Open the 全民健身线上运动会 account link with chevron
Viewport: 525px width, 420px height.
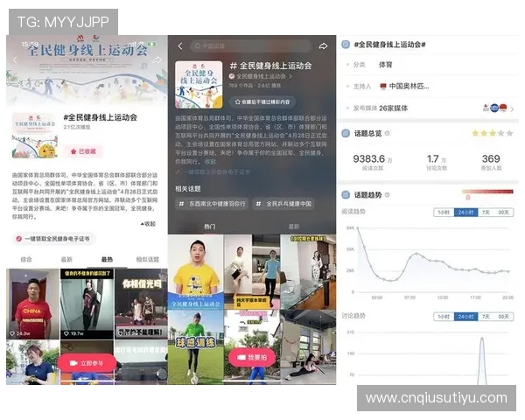(261, 76)
